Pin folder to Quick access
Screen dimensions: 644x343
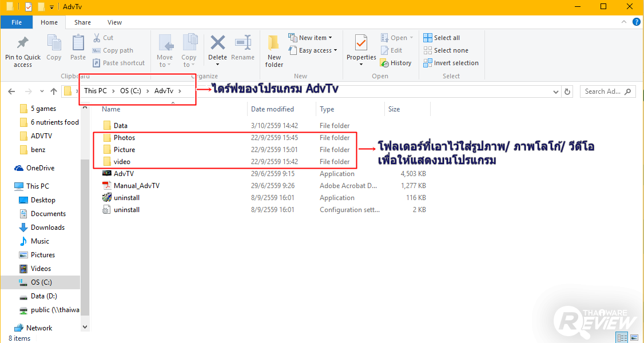click(22, 51)
